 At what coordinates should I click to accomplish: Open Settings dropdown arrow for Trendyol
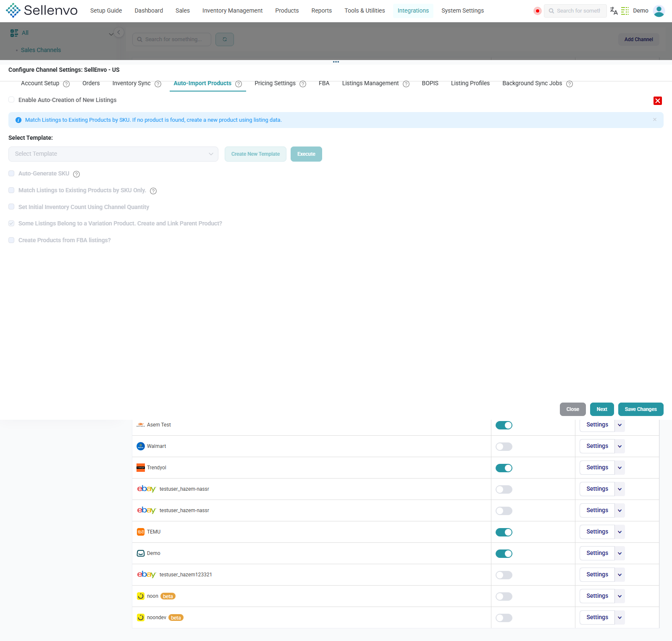coord(620,468)
